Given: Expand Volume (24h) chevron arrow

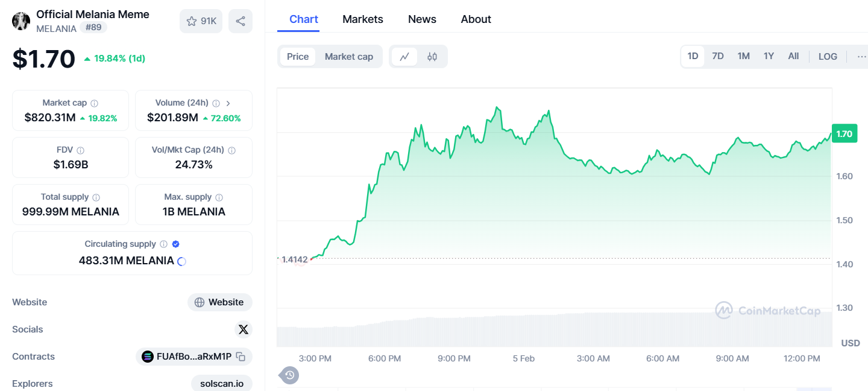Looking at the screenshot, I should point(228,103).
